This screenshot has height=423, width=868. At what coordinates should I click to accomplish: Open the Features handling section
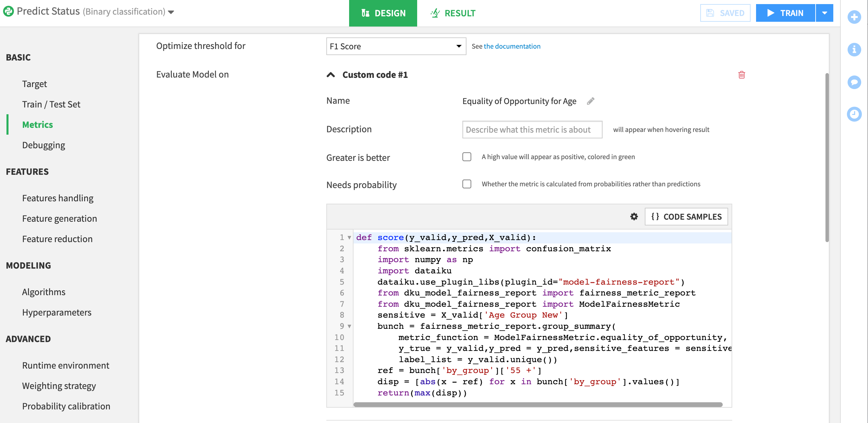tap(58, 198)
